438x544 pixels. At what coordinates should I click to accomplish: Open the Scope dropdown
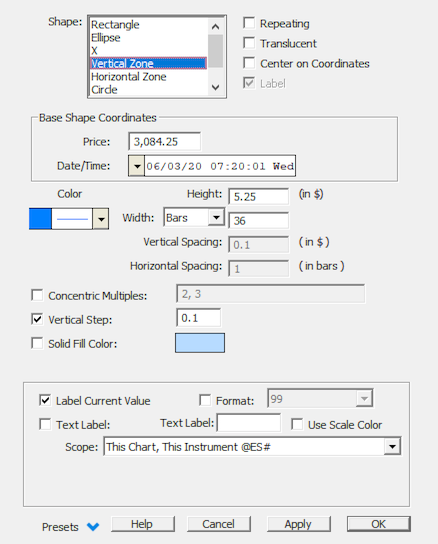(x=393, y=447)
